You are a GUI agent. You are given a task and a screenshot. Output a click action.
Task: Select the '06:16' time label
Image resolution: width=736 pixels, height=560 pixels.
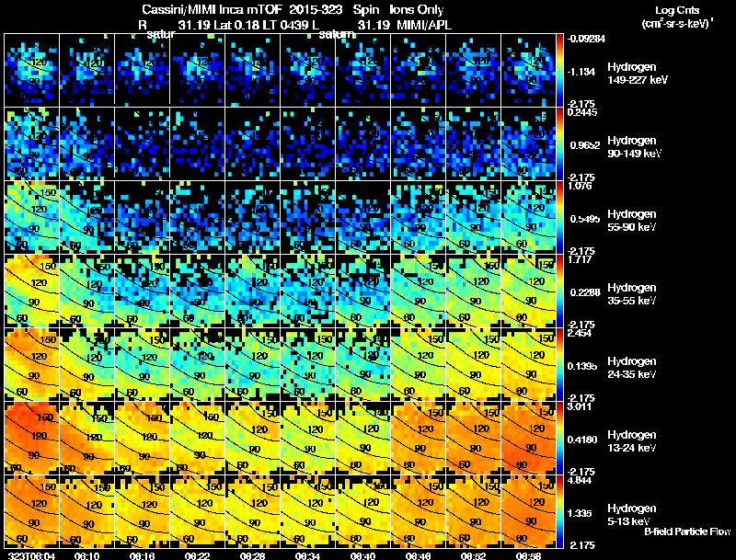(142, 555)
